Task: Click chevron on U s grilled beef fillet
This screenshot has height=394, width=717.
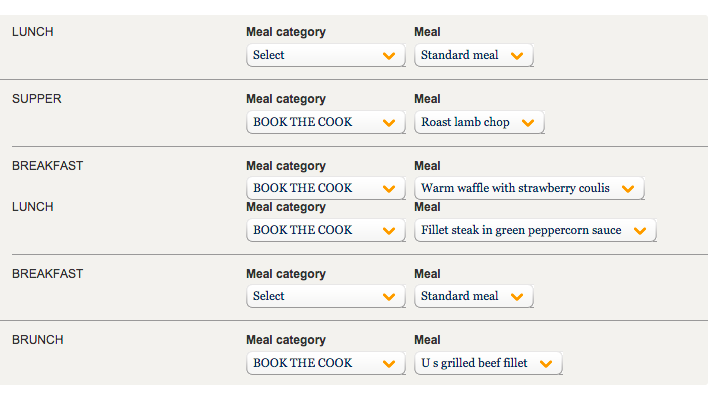Action: tap(546, 363)
